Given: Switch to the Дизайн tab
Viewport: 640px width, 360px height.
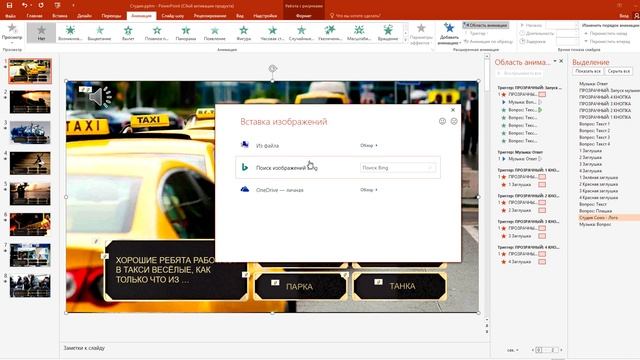Looking at the screenshot, I should click(x=84, y=16).
